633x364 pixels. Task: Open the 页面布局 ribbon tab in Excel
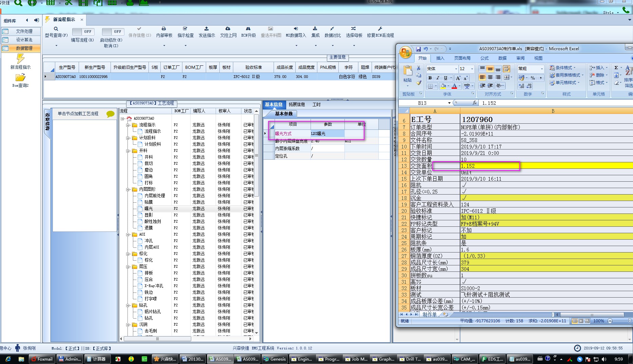[462, 58]
